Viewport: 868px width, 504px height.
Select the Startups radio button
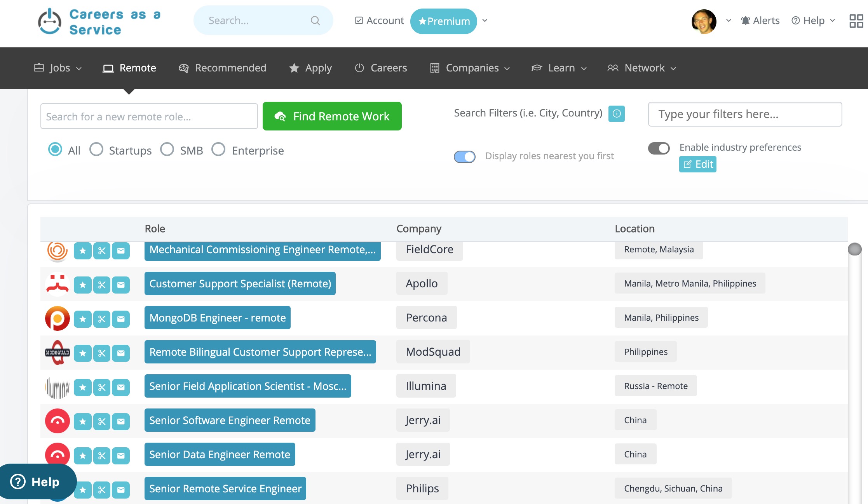tap(96, 149)
